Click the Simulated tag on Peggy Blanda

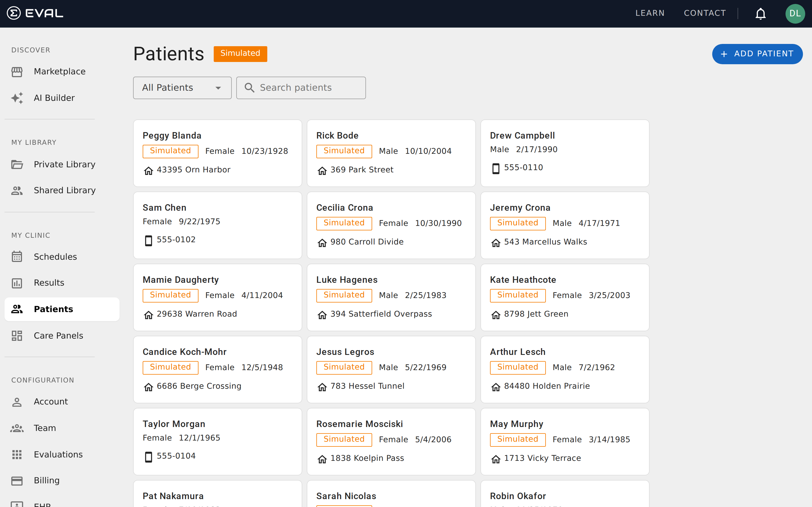click(171, 151)
